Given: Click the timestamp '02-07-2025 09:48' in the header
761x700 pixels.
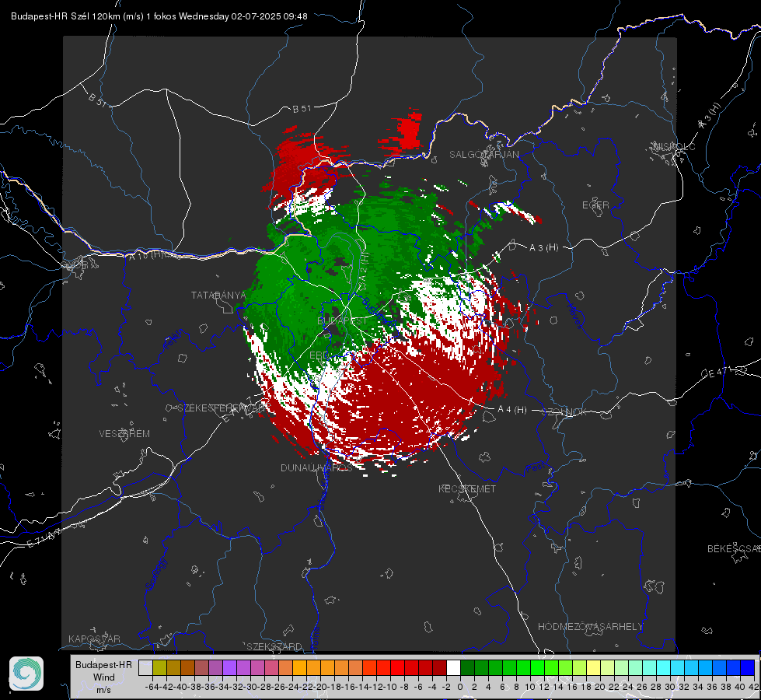Looking at the screenshot, I should coord(269,16).
